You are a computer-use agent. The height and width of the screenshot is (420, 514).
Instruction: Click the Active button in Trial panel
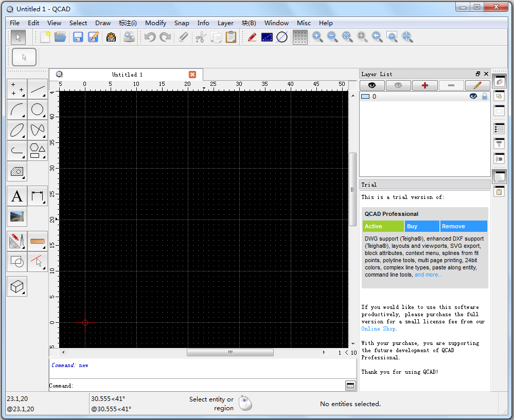coord(383,226)
